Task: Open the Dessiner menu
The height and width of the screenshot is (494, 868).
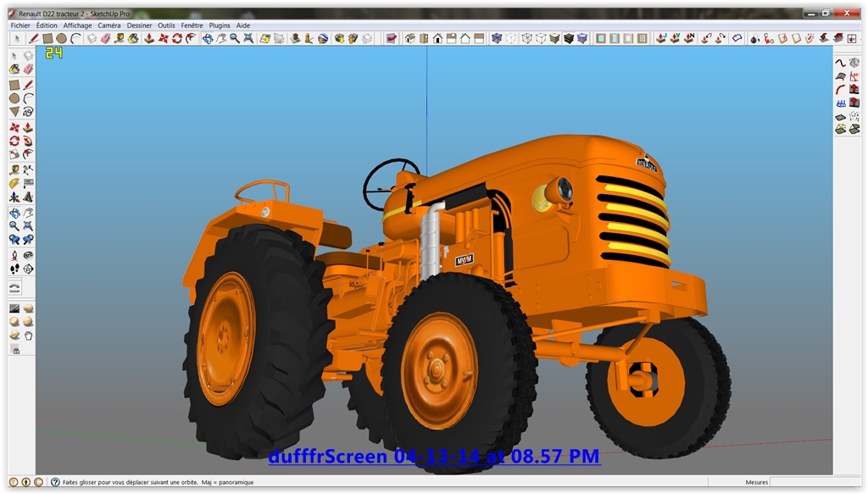Action: (139, 25)
